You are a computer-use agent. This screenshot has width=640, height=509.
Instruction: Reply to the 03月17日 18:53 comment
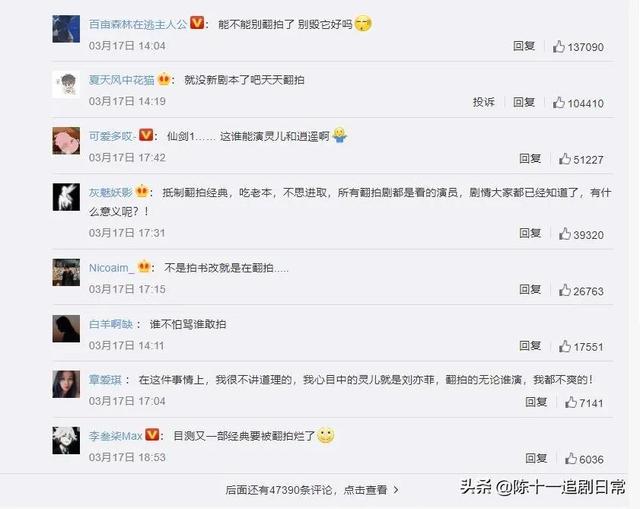(536, 458)
